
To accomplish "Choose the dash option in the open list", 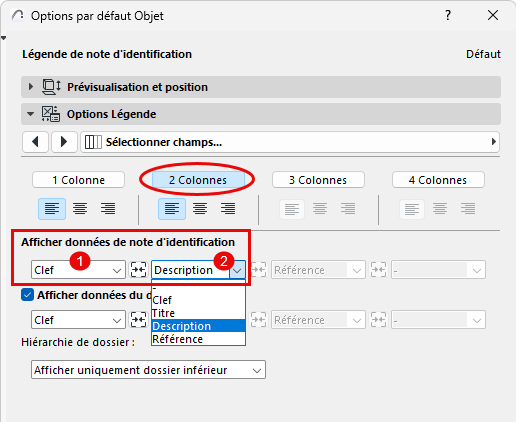I will (198, 288).
